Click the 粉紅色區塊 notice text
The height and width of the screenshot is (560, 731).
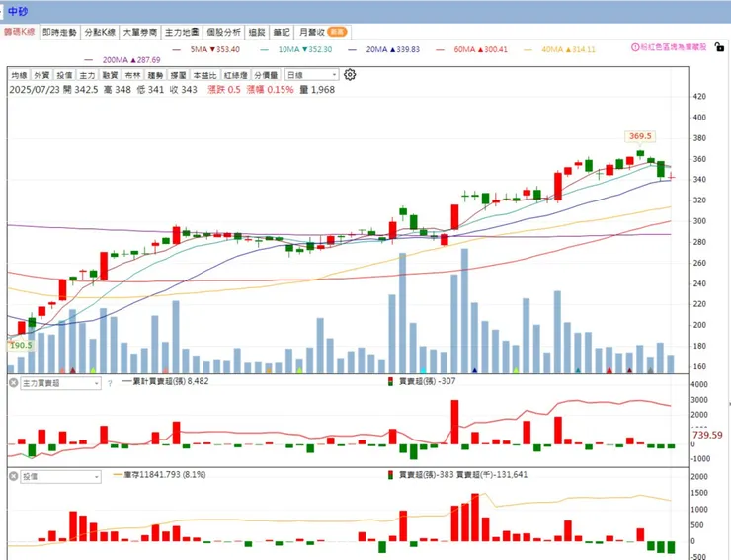(673, 47)
